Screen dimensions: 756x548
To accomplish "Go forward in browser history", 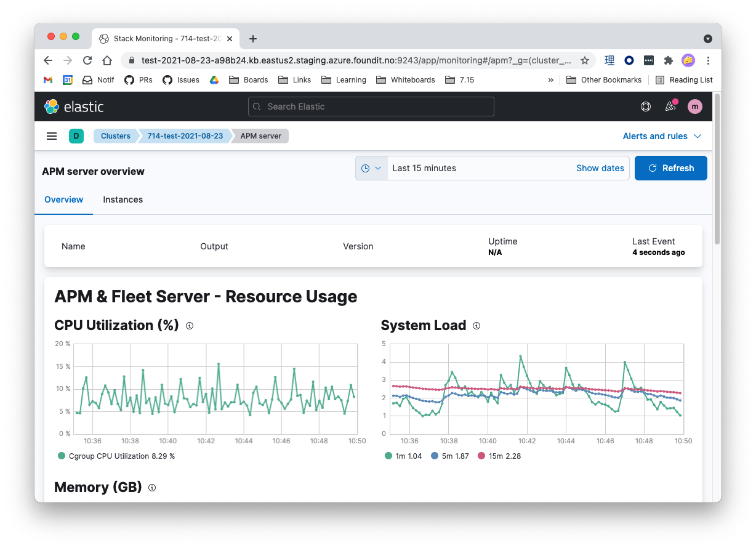I will click(x=68, y=60).
